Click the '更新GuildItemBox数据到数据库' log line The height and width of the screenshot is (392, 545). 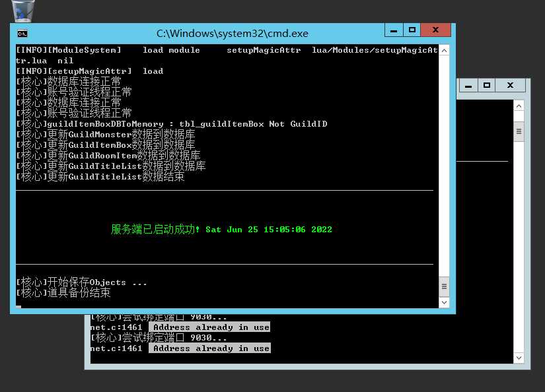coord(106,145)
